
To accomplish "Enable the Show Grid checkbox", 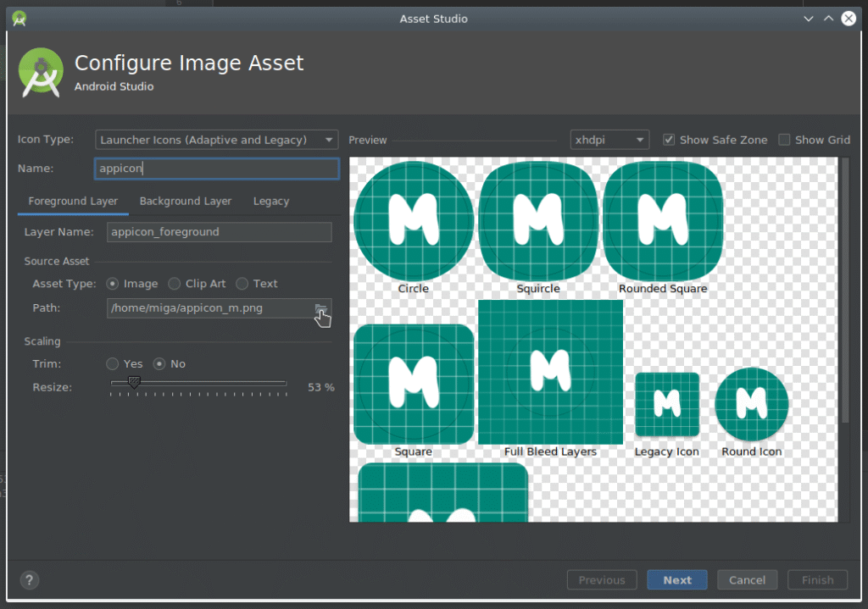I will (x=784, y=140).
